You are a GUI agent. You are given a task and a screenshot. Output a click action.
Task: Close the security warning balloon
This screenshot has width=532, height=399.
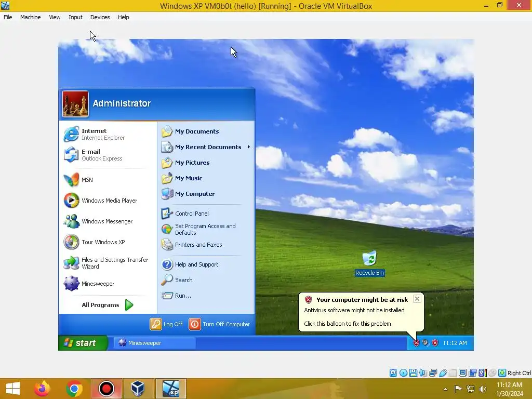(x=417, y=299)
